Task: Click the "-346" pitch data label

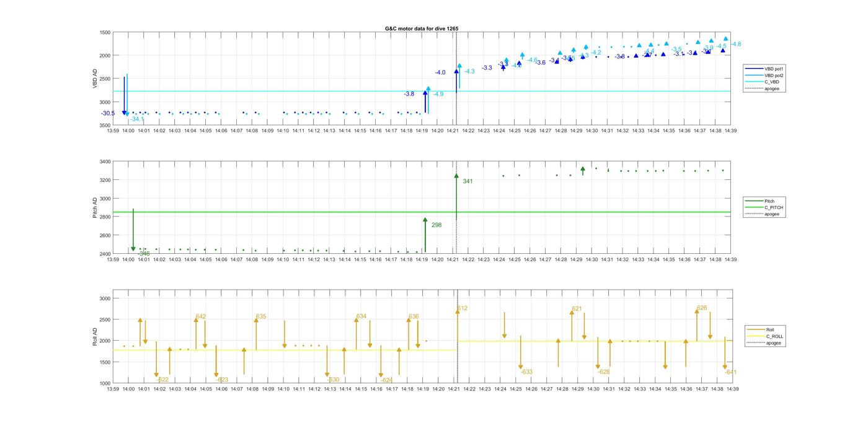Action: (144, 254)
